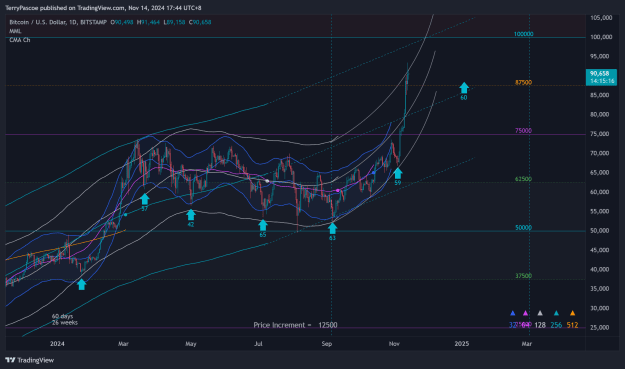Click the 100000 level label

(x=523, y=34)
